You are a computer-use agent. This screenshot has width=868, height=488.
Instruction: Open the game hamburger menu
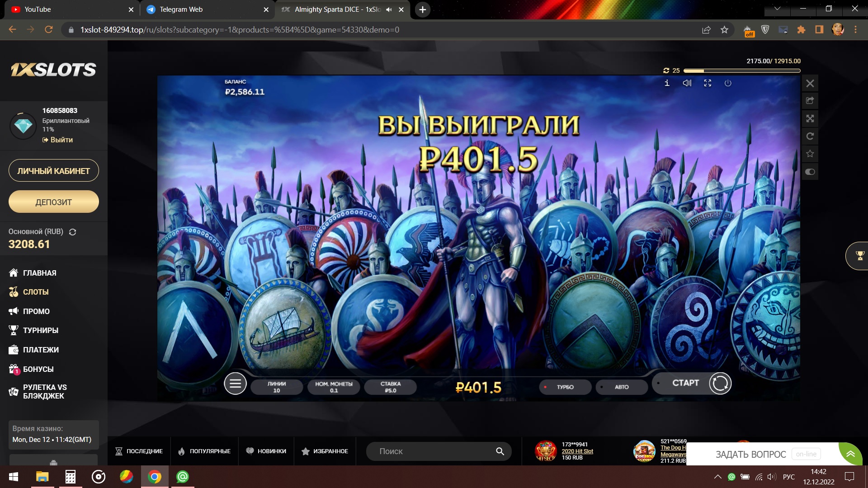coord(235,384)
